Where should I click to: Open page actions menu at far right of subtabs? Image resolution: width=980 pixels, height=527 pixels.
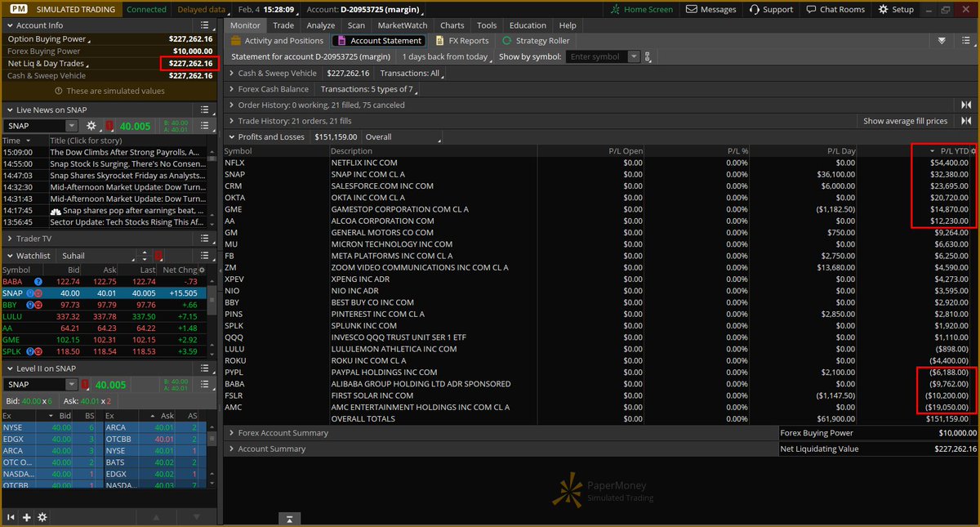click(x=968, y=41)
